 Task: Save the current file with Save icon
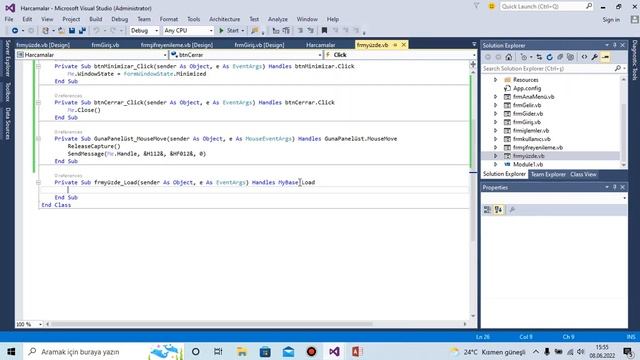[x=72, y=31]
